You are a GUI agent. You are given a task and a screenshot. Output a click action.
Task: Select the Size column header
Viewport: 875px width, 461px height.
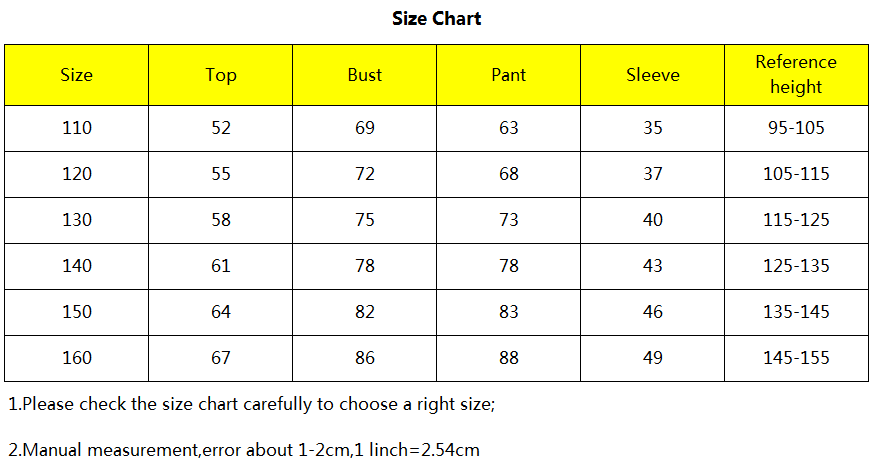click(76, 75)
